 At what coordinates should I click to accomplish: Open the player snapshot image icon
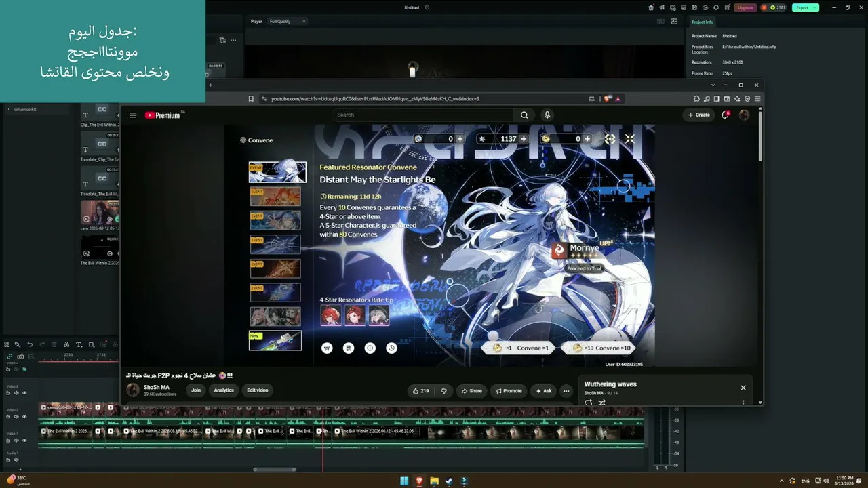[674, 21]
